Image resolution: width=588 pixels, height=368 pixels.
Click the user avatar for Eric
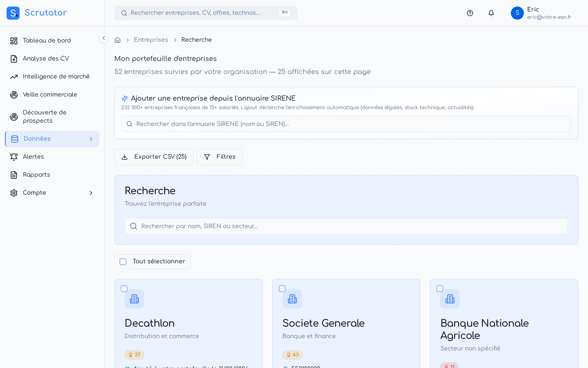(x=517, y=13)
